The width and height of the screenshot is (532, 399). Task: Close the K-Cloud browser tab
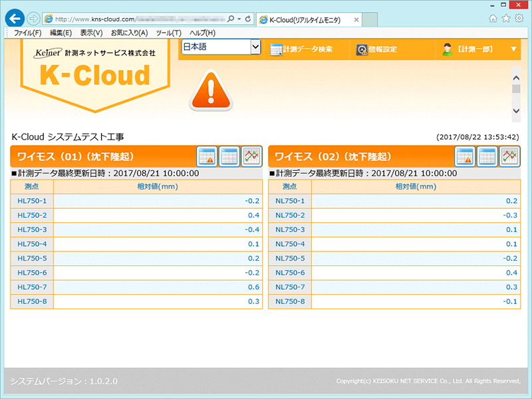coord(356,20)
